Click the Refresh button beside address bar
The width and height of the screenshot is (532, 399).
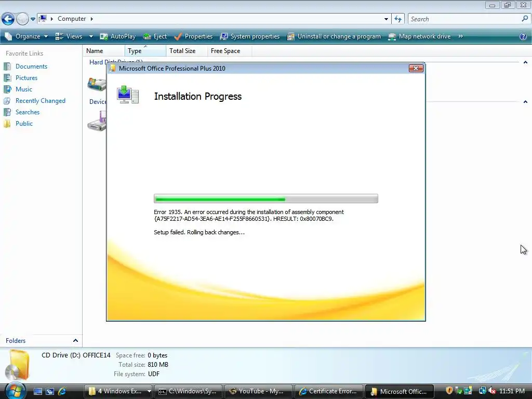398,19
